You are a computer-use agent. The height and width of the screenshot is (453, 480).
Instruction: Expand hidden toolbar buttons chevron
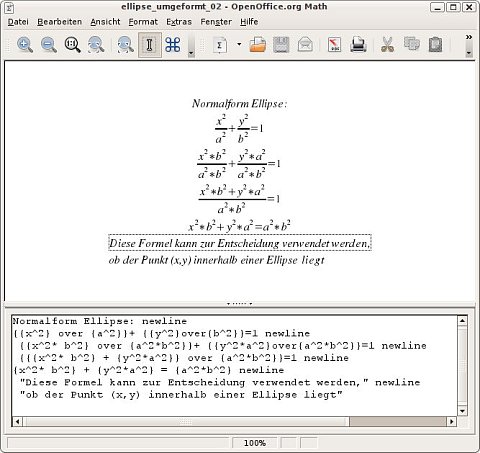click(x=469, y=37)
